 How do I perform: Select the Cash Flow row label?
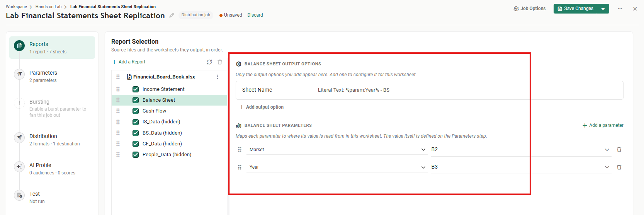(154, 111)
